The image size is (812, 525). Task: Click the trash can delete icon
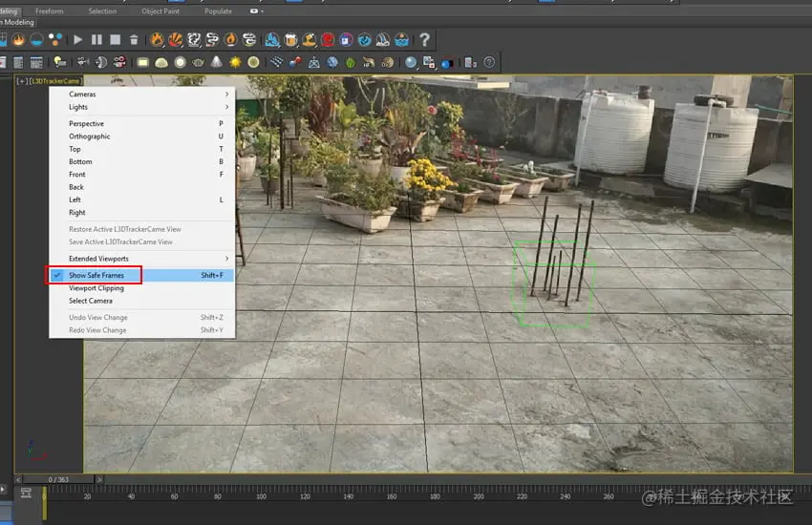[x=134, y=39]
